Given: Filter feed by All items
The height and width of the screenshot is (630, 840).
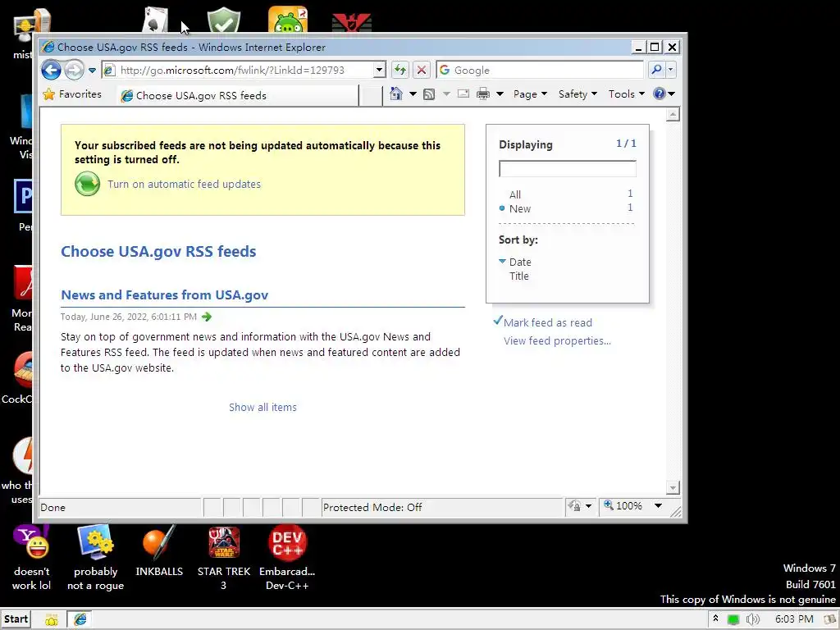Looking at the screenshot, I should pos(515,194).
